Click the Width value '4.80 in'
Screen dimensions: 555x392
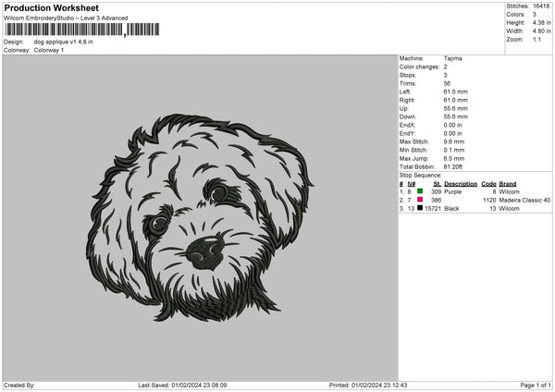pyautogui.click(x=541, y=31)
